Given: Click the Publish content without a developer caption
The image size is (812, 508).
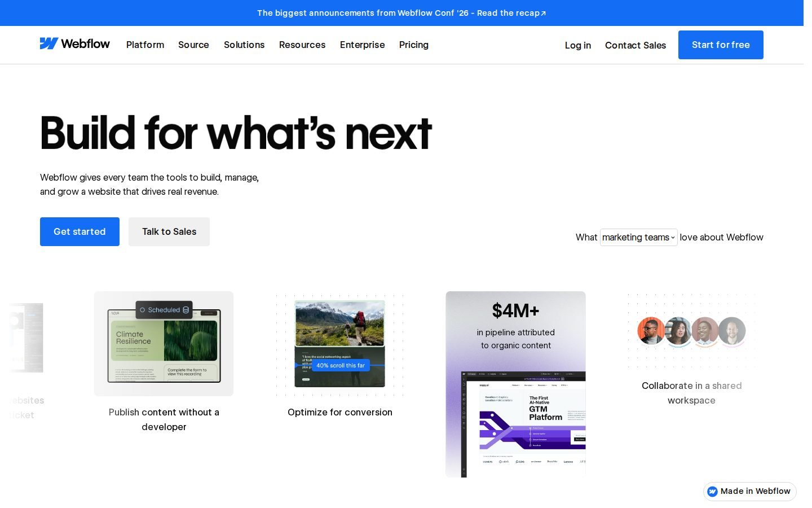Looking at the screenshot, I should [164, 419].
